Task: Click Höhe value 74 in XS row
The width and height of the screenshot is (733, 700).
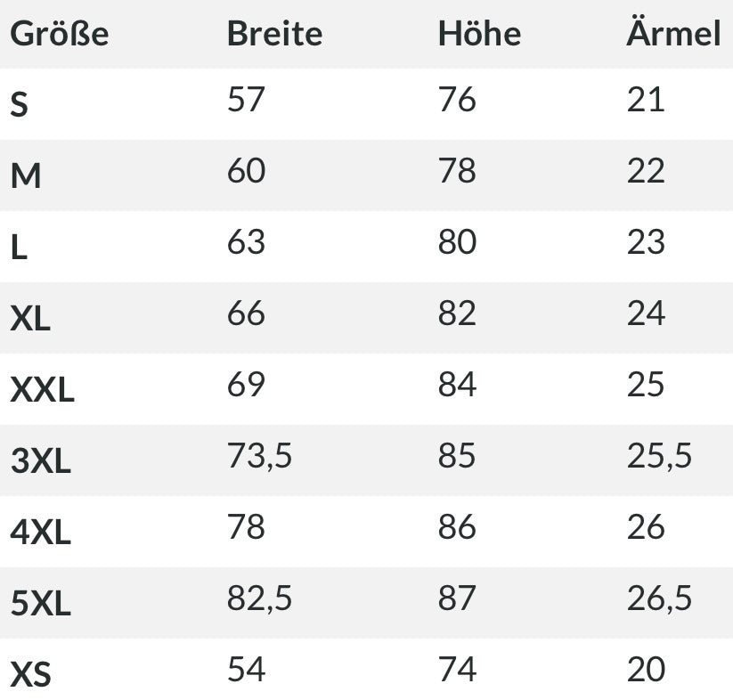Action: (457, 670)
